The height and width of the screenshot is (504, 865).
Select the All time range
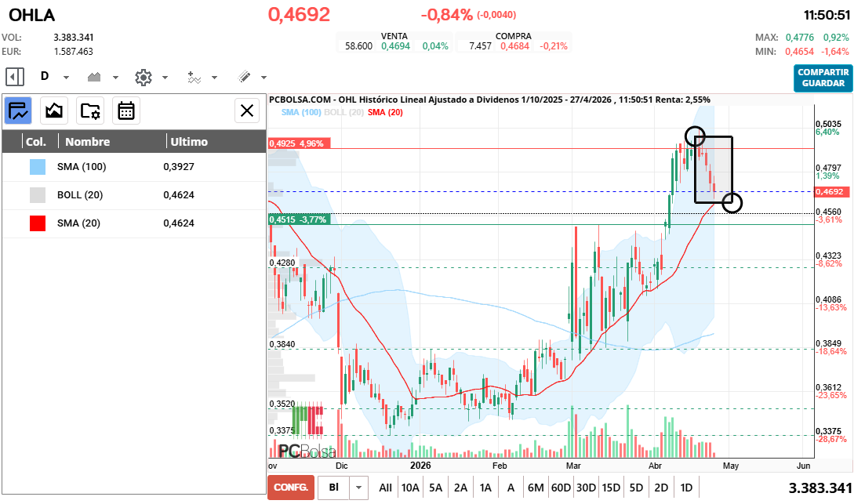[385, 488]
